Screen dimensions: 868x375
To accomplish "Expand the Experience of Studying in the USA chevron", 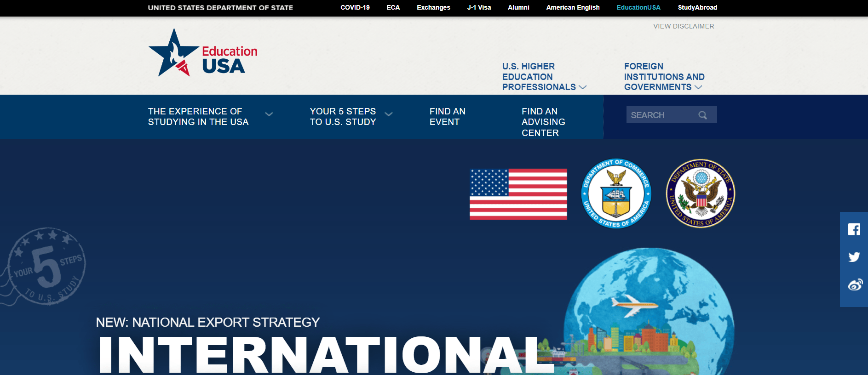I will tap(269, 114).
